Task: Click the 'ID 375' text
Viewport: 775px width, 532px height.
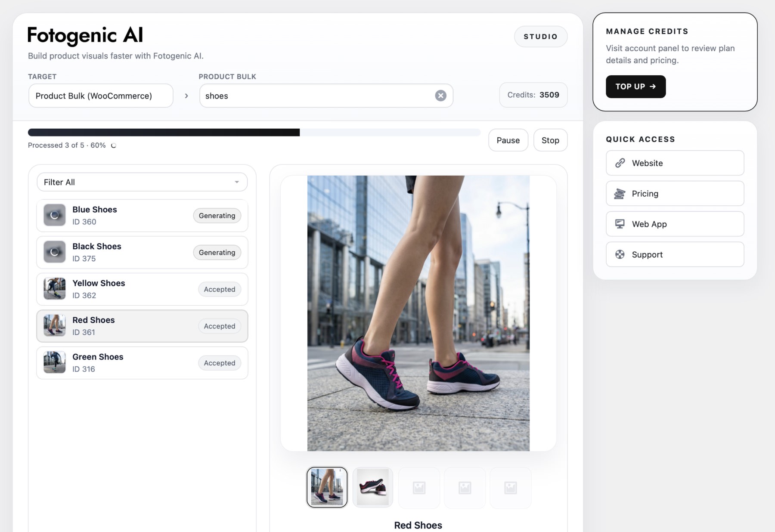Action: (x=84, y=259)
